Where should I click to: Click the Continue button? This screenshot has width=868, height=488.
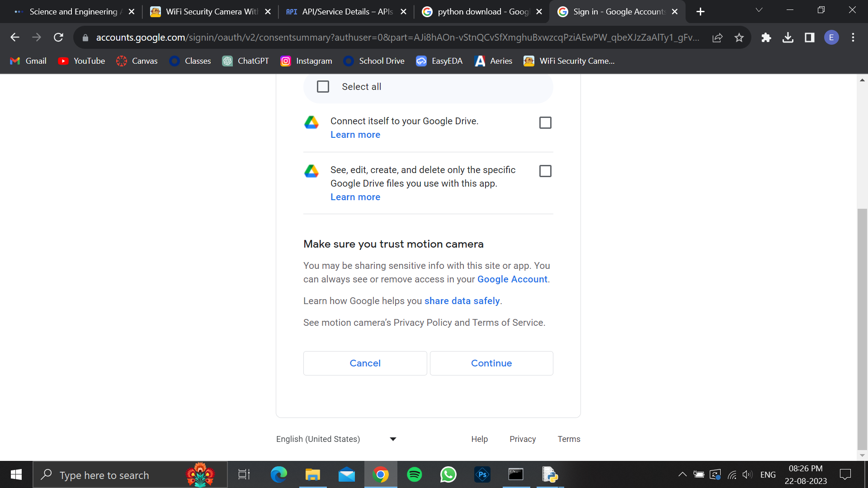tap(491, 363)
